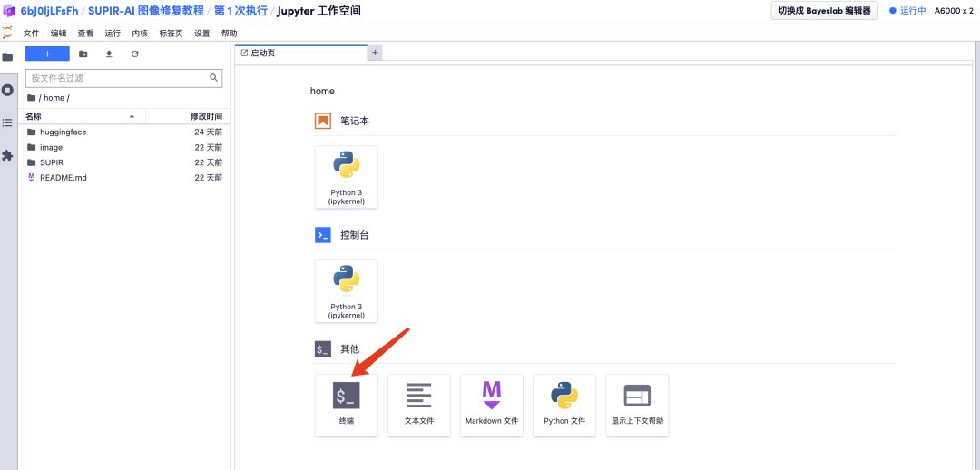Create a new Python 文件
This screenshot has width=980, height=470.
tap(563, 404)
